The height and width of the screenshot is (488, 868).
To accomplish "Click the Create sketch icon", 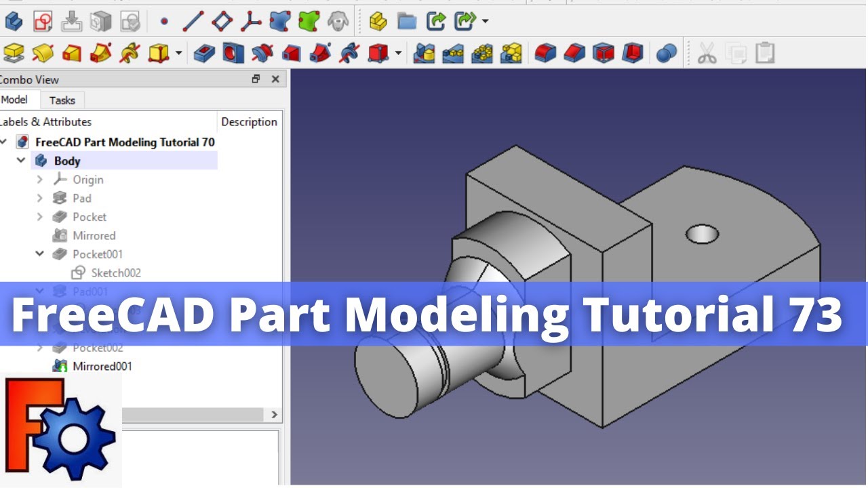I will coord(43,22).
